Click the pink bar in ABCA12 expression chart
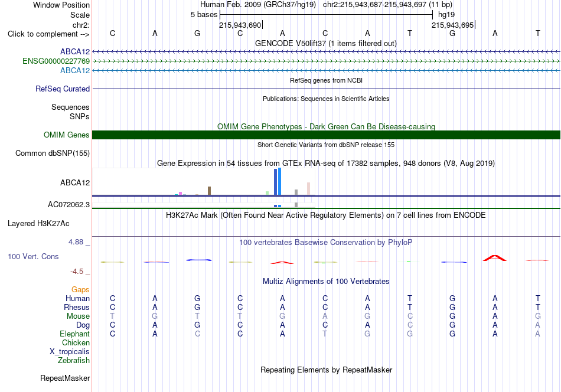Screen dimensions: 561x392 [308, 189]
